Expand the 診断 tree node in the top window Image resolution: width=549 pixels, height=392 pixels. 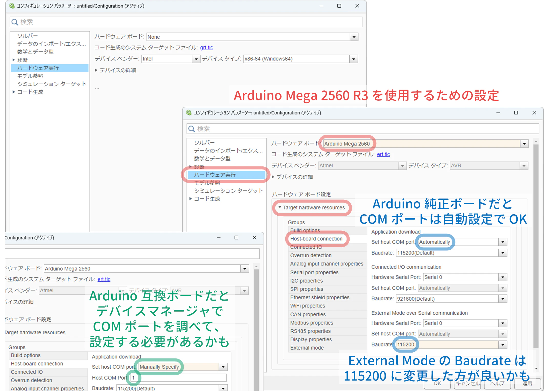tap(14, 60)
